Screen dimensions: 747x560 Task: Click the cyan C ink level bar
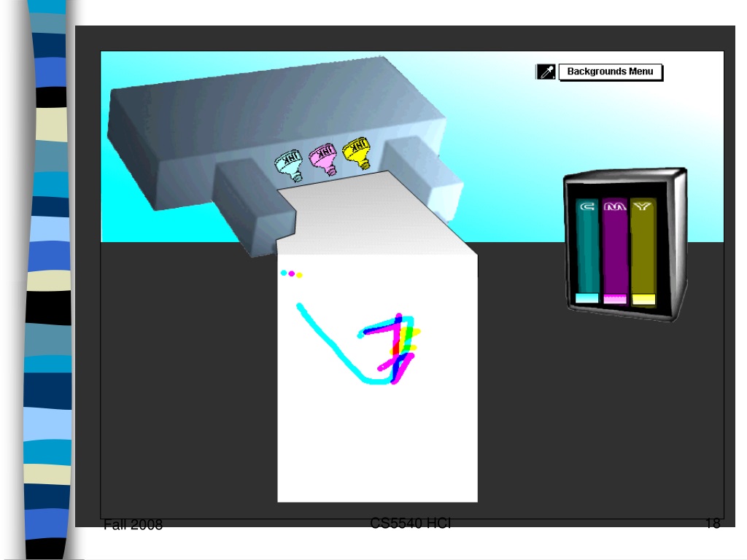587,252
